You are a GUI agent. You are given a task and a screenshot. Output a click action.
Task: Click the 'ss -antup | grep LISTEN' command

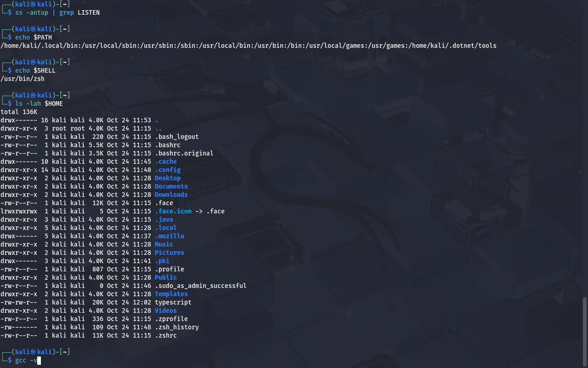tap(57, 12)
